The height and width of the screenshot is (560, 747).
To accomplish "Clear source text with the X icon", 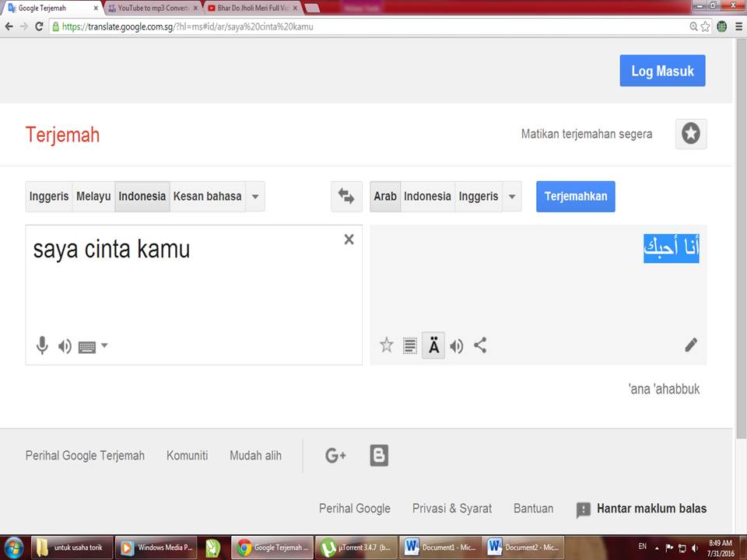I will (349, 239).
